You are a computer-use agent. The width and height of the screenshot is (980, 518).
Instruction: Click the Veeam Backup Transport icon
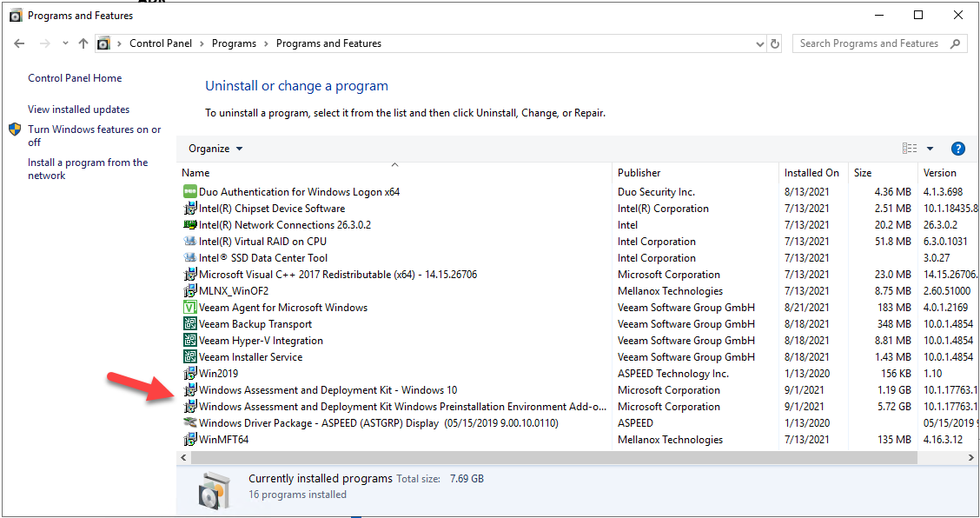coord(190,324)
